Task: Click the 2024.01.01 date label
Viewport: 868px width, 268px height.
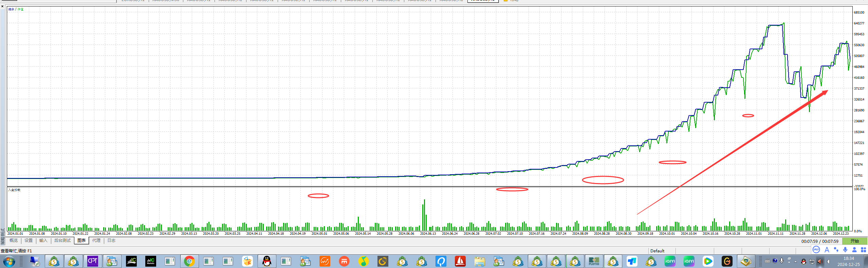Action: tap(15, 234)
